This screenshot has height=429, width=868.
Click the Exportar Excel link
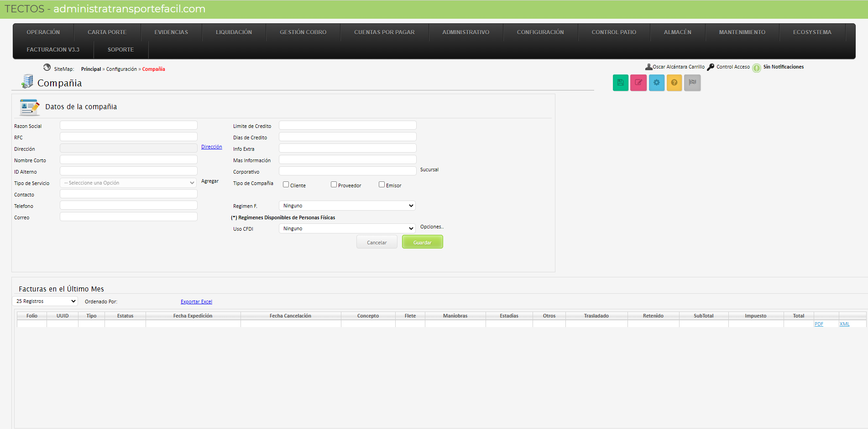196,302
